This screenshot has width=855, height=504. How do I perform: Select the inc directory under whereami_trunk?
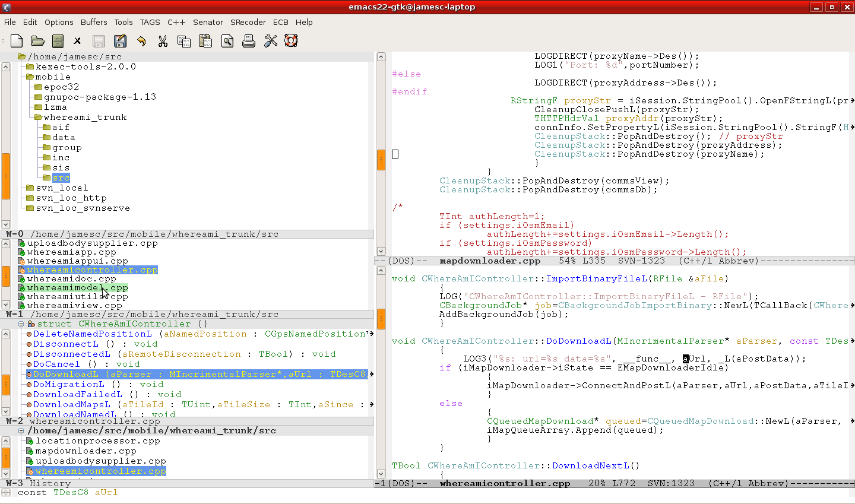(x=61, y=157)
